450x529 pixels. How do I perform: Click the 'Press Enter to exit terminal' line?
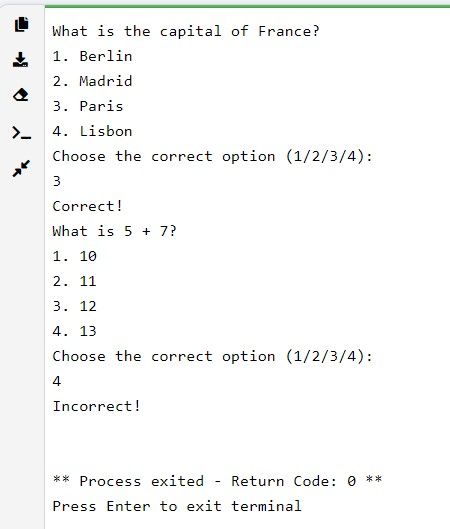click(x=177, y=506)
